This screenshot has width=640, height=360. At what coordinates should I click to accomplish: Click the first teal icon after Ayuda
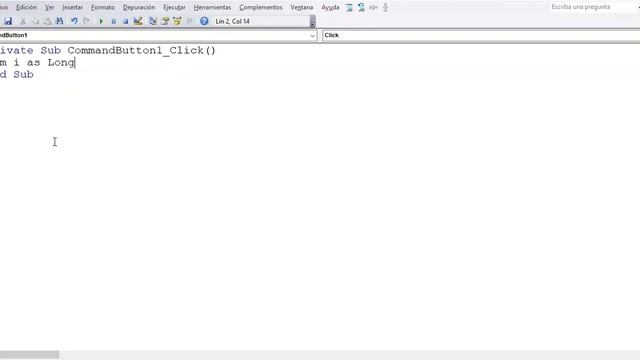click(349, 7)
